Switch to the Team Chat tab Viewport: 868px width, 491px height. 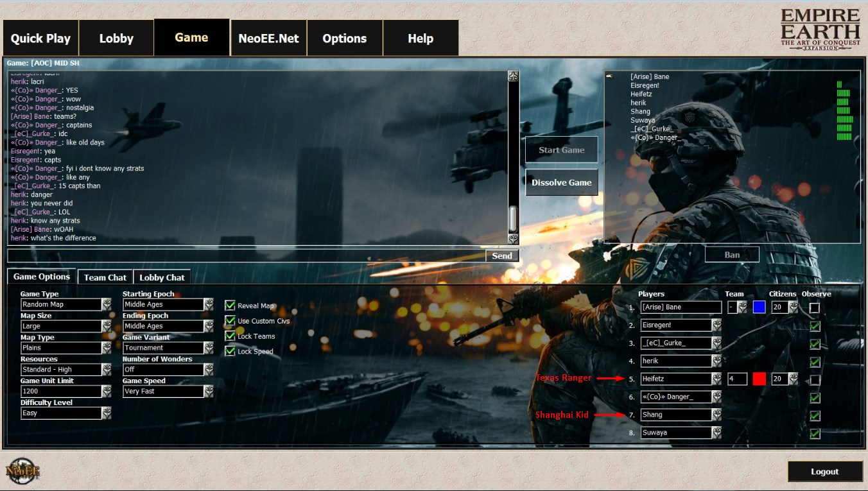tap(105, 277)
